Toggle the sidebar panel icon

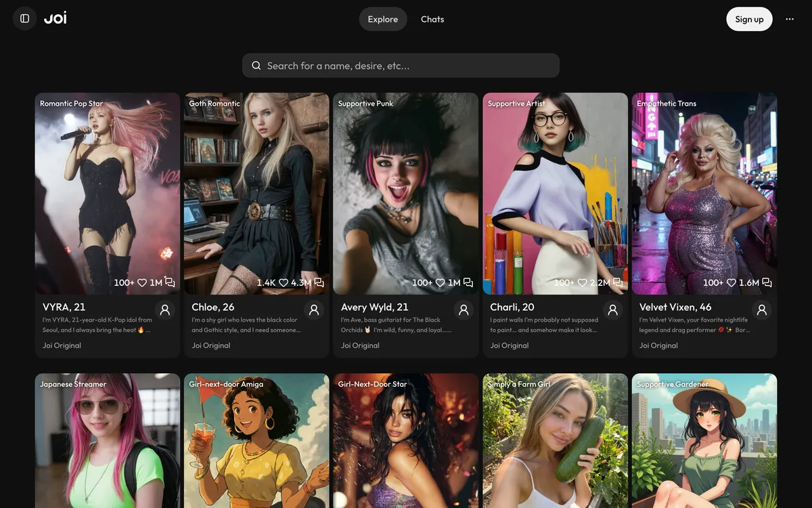pos(24,19)
